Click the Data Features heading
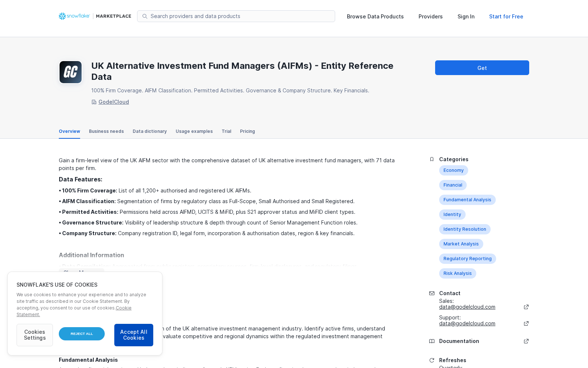 80,179
